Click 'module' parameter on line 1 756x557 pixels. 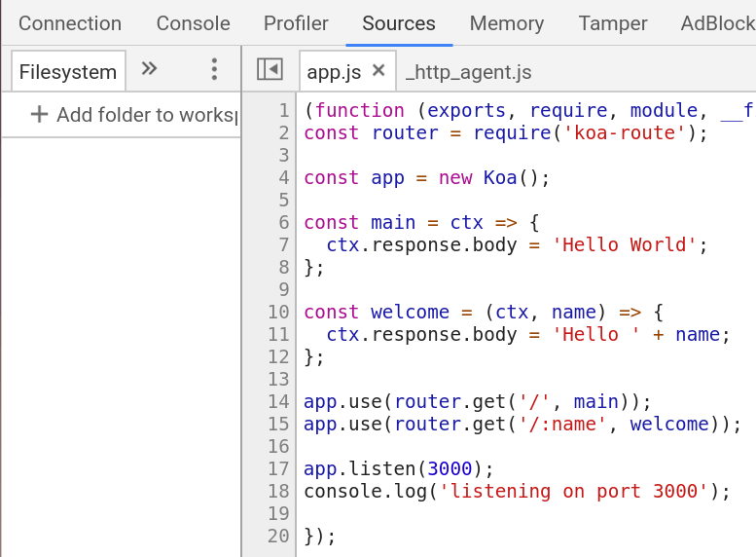[664, 111]
